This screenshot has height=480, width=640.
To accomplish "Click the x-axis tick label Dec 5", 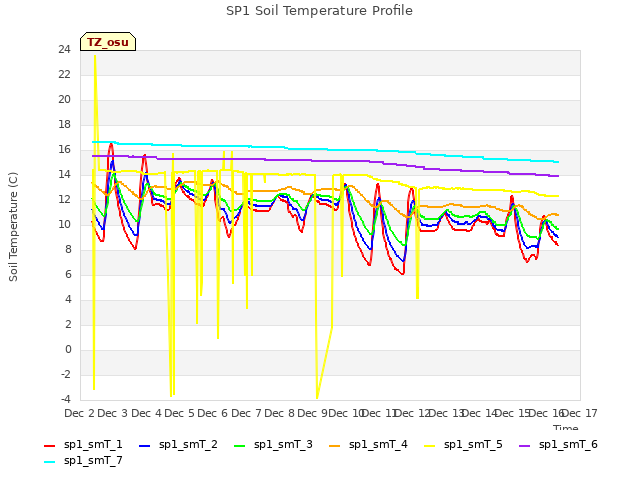I will click(179, 413).
